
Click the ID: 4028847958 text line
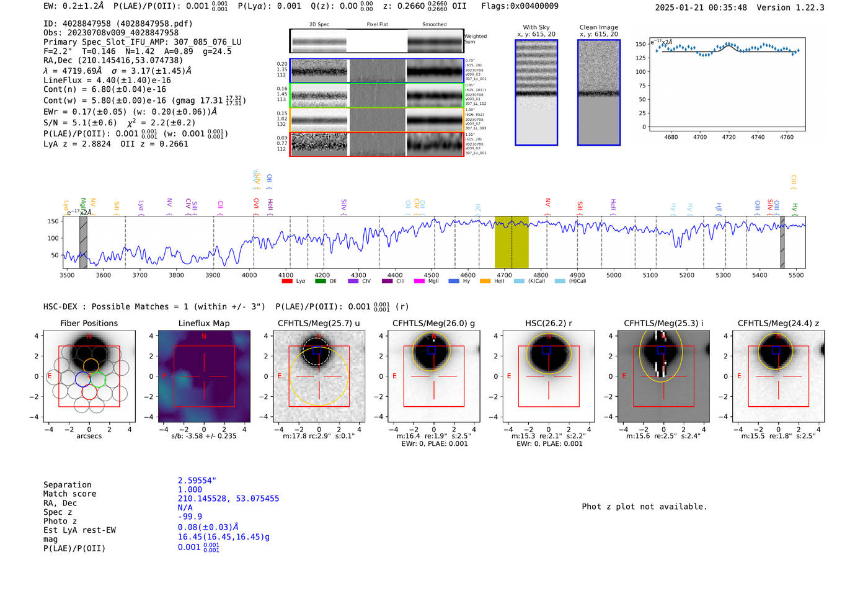tap(118, 24)
